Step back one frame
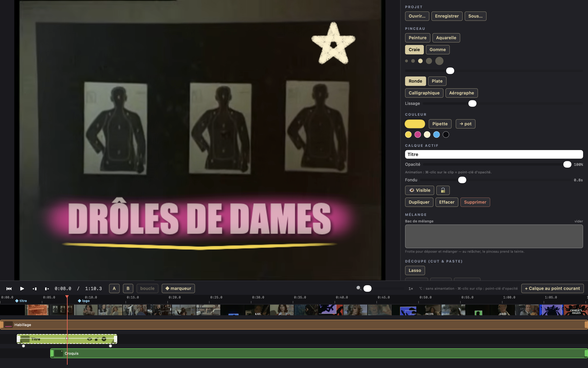Viewport: 588px width, 368px height. [x=35, y=289]
